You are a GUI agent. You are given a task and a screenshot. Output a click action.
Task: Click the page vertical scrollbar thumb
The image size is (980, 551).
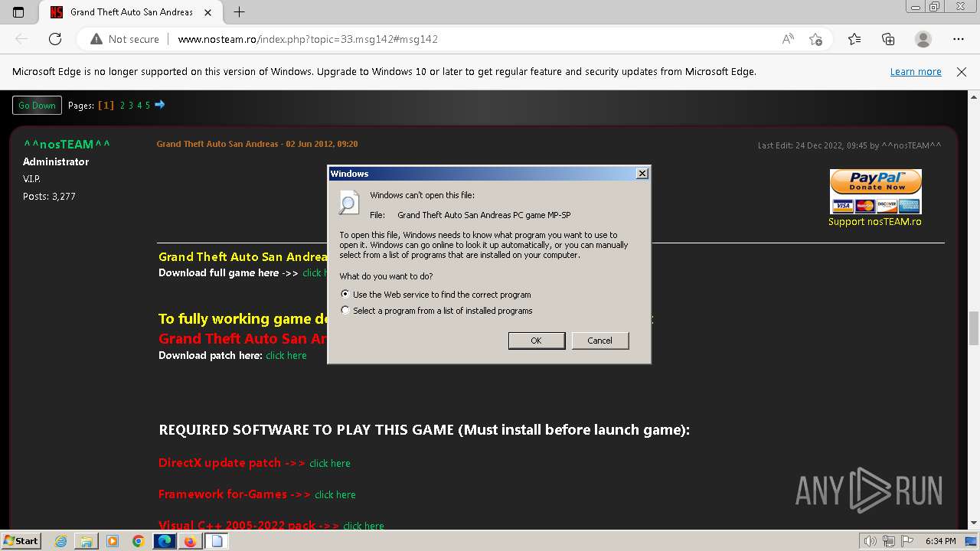point(974,328)
